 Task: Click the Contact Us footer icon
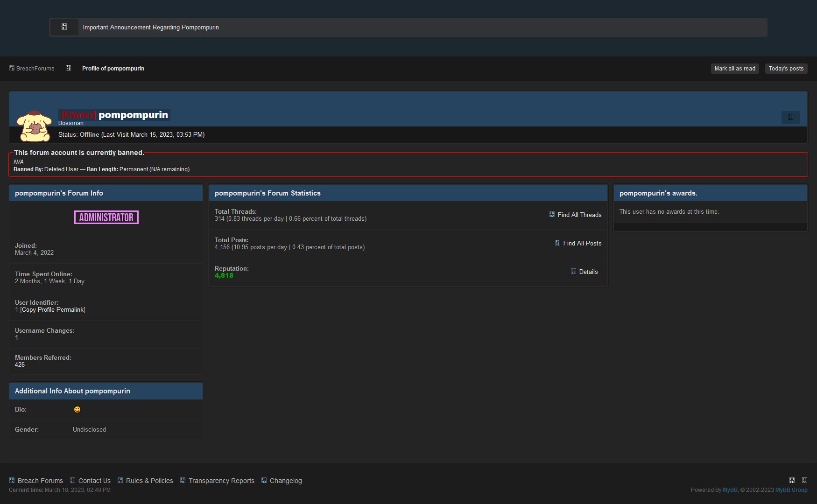coord(72,480)
